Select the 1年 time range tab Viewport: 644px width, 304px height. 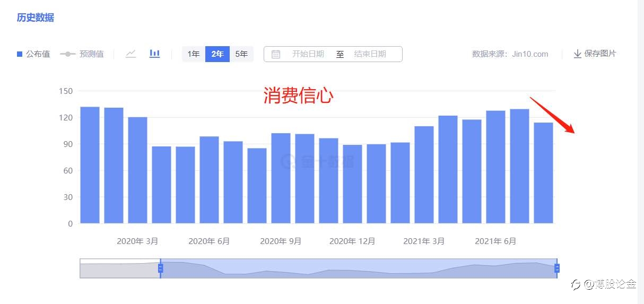pyautogui.click(x=194, y=54)
